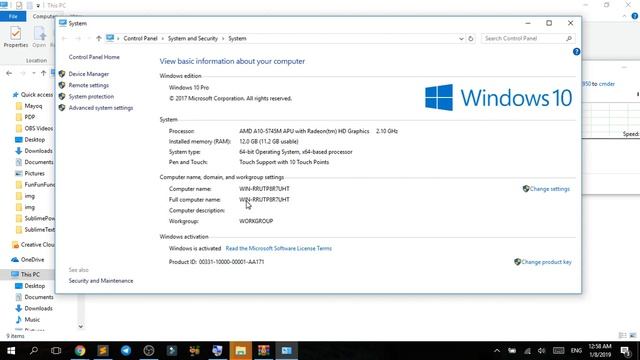640x360 pixels.
Task: Refresh the System address bar
Action: [471, 38]
